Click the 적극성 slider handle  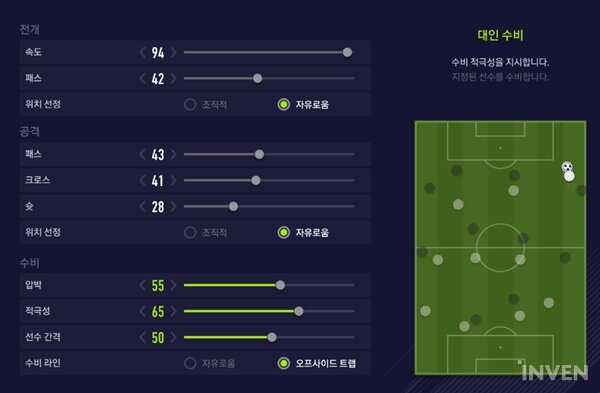coord(299,311)
